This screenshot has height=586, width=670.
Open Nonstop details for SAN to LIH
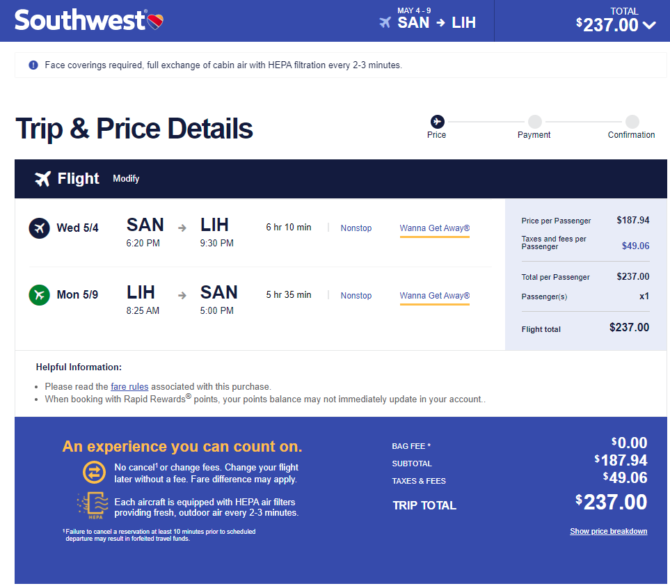(x=356, y=228)
